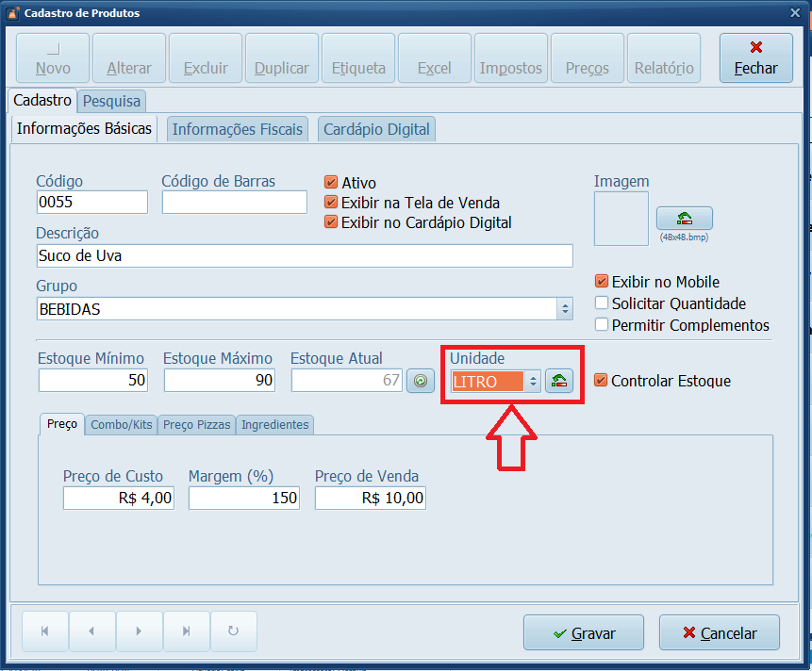Open the Informações Fiscais tab
The image size is (812, 671).
(238, 129)
